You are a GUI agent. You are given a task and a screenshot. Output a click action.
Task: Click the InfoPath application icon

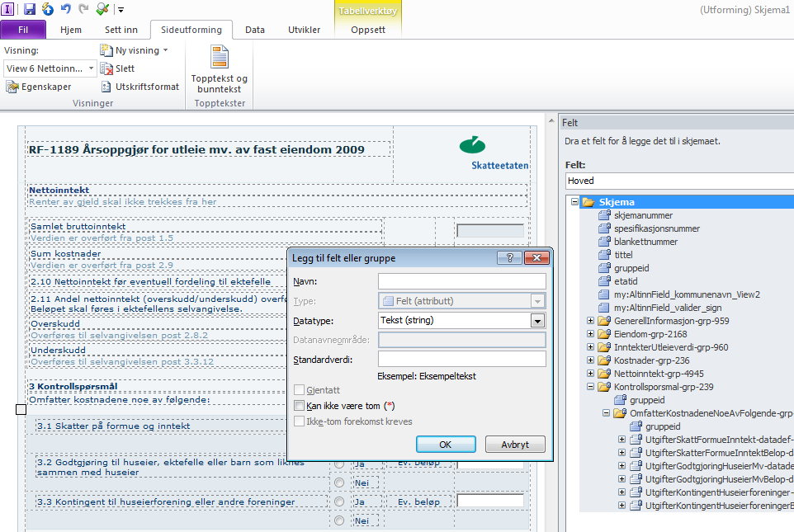[7, 8]
